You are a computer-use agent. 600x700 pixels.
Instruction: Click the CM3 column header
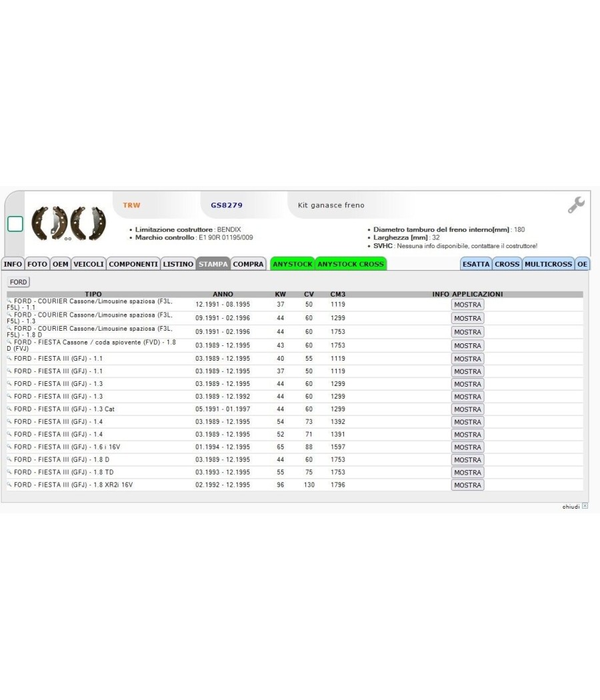338,294
